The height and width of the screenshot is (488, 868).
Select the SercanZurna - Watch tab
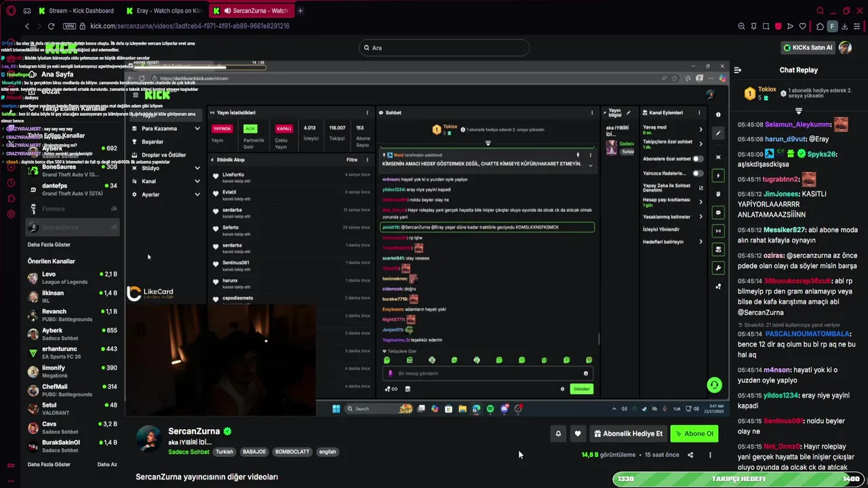click(x=250, y=11)
